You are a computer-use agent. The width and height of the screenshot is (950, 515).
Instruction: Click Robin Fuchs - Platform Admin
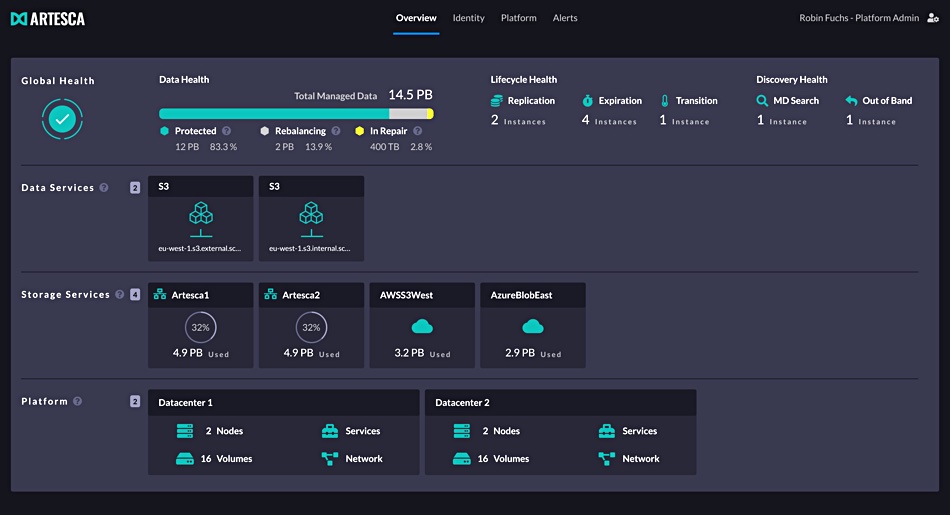click(x=859, y=18)
